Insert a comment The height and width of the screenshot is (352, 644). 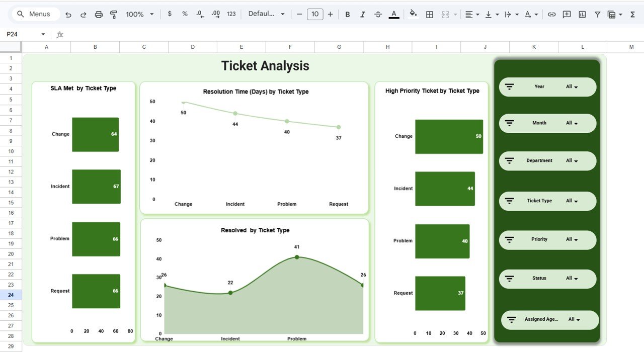click(567, 14)
